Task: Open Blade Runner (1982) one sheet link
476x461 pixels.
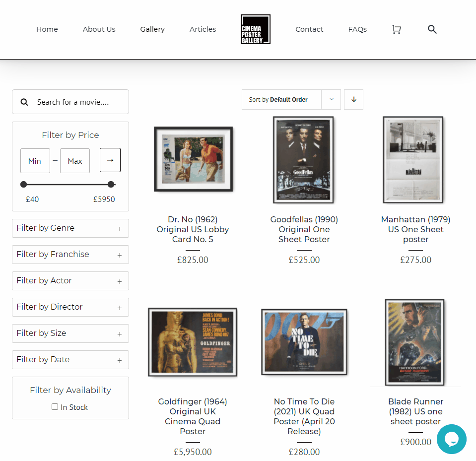Action: pos(415,411)
